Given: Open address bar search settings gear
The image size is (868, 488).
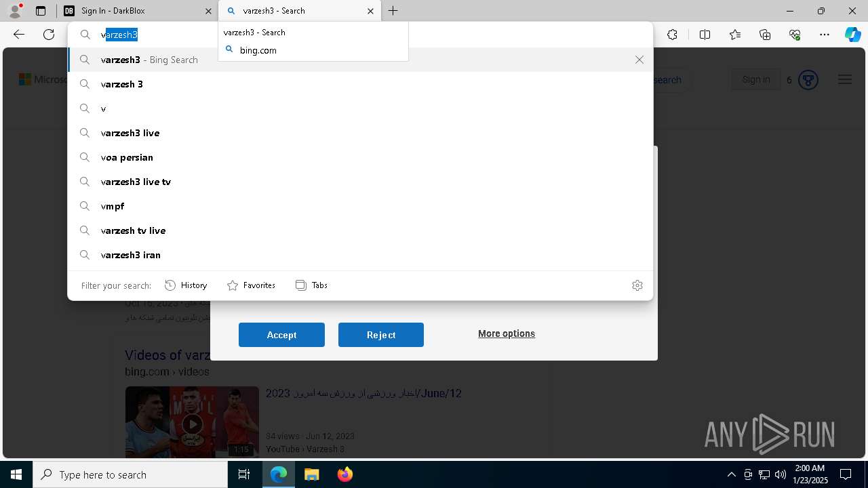Looking at the screenshot, I should [x=637, y=285].
